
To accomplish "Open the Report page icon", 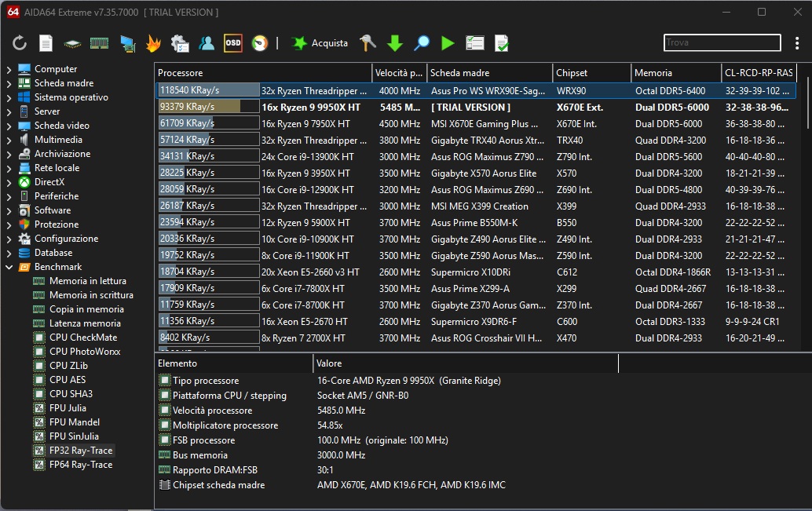I will pos(46,43).
